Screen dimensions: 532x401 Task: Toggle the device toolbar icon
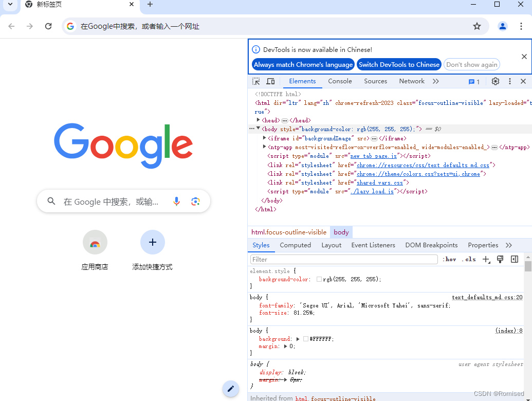(270, 81)
